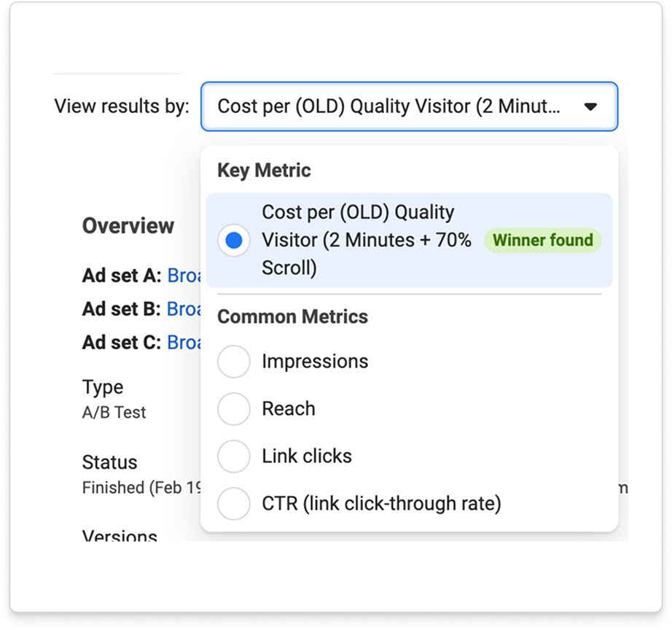The image size is (672, 630).
Task: Open the Ad set C link
Action: pyautogui.click(x=184, y=343)
